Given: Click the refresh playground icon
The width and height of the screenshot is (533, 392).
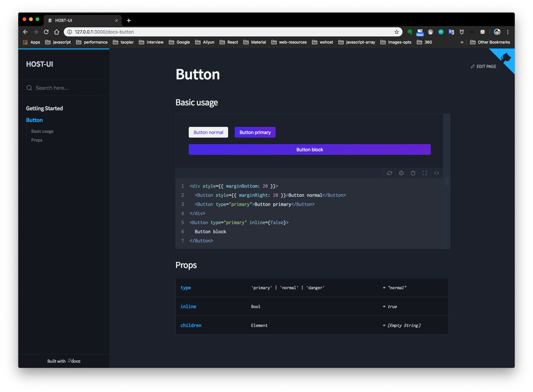Looking at the screenshot, I should pos(389,173).
